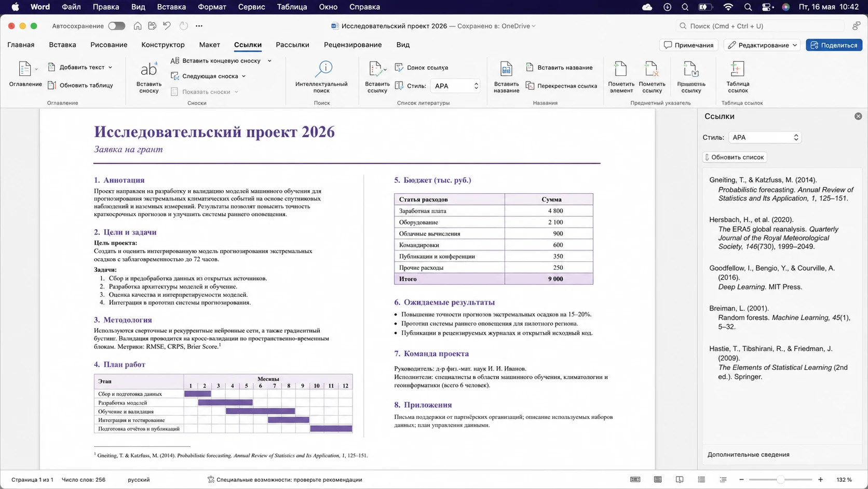Open the macOS Spotlight search icon
This screenshot has width=868, height=489.
(x=748, y=7)
